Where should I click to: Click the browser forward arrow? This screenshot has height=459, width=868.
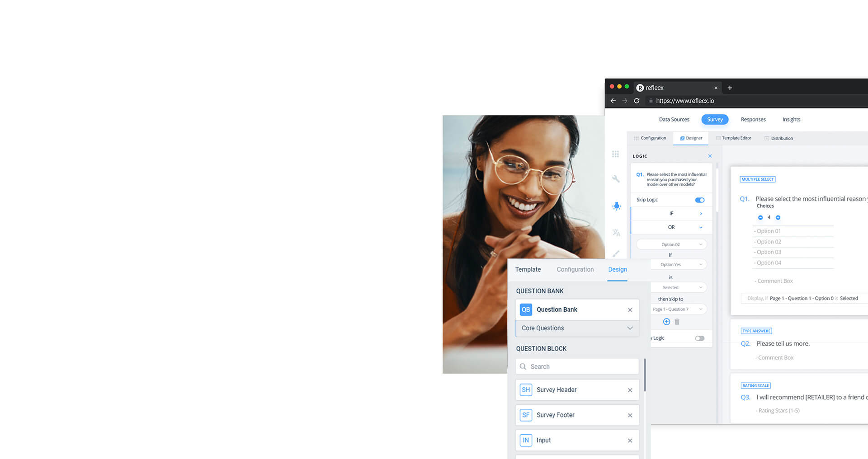pos(625,101)
